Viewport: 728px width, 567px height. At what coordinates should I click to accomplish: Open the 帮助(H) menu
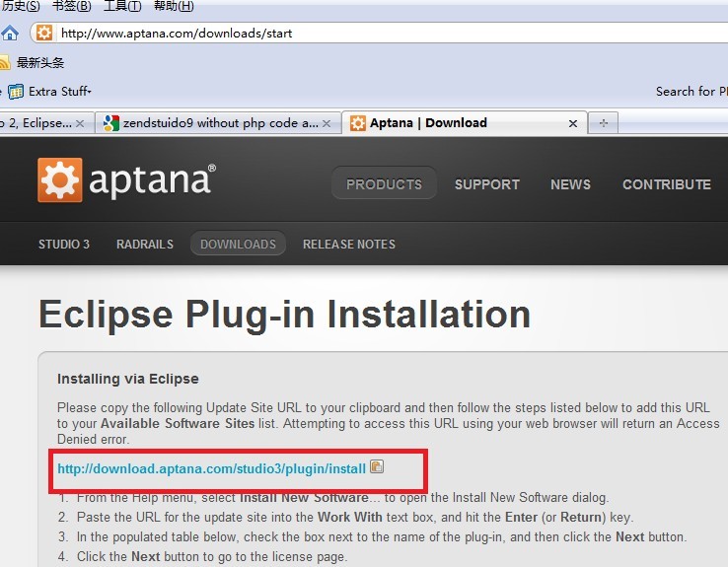174,6
